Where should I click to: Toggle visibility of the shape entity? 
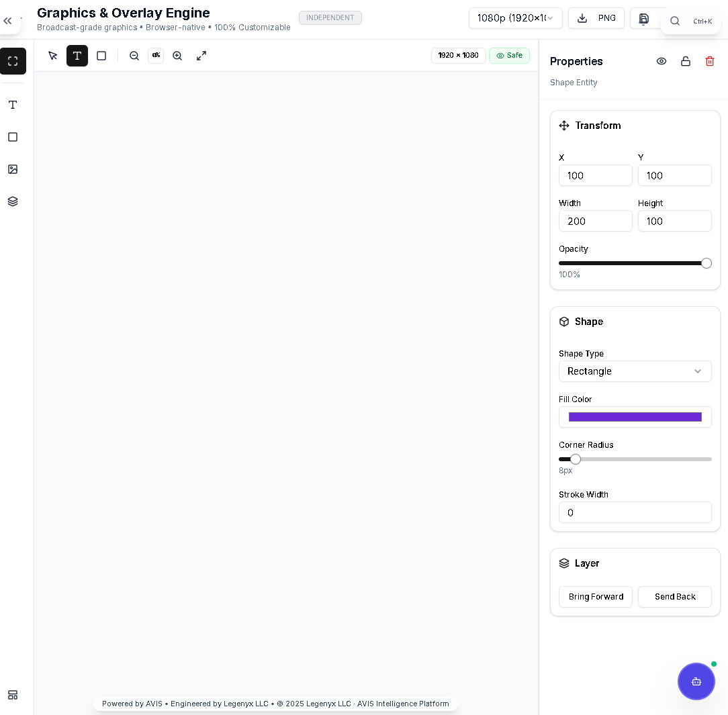pos(662,61)
